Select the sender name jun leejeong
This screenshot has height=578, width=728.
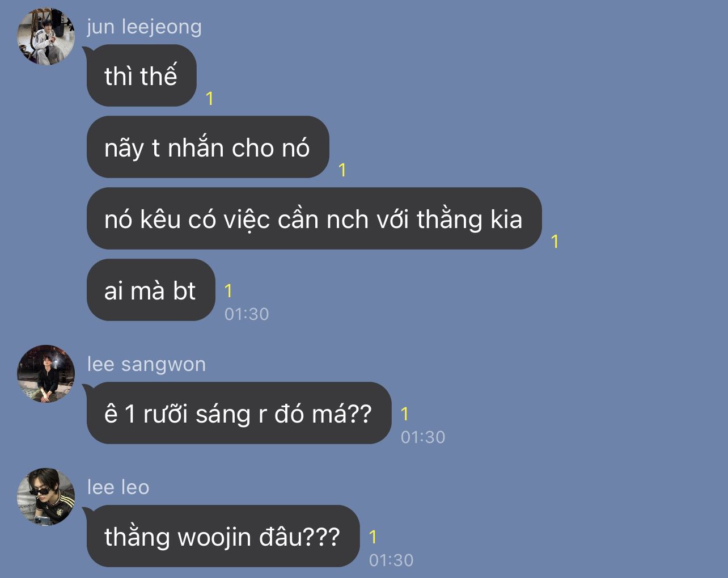(x=144, y=27)
